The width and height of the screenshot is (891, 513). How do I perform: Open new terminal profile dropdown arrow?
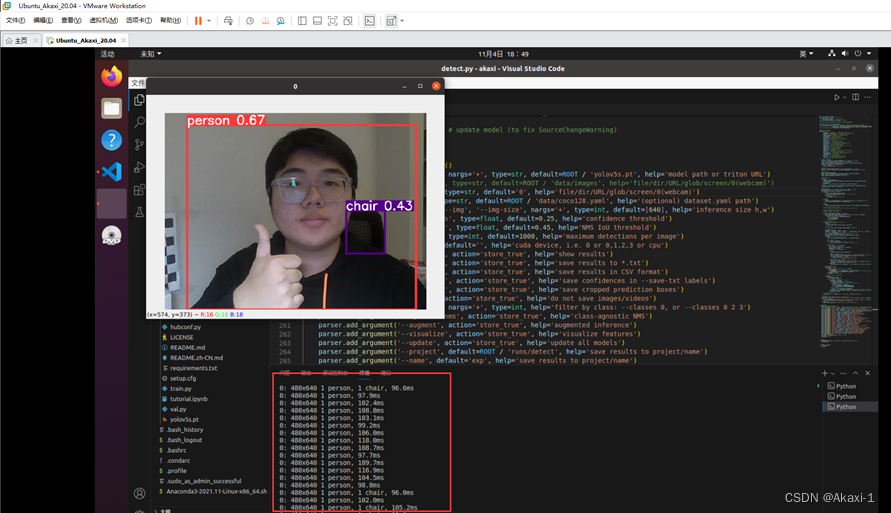coord(832,373)
